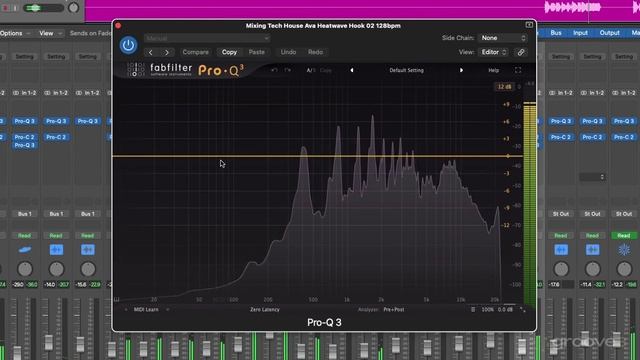The width and height of the screenshot is (640, 360).
Task: Click the resize icon at plugin bottom-right
Action: pos(522,310)
